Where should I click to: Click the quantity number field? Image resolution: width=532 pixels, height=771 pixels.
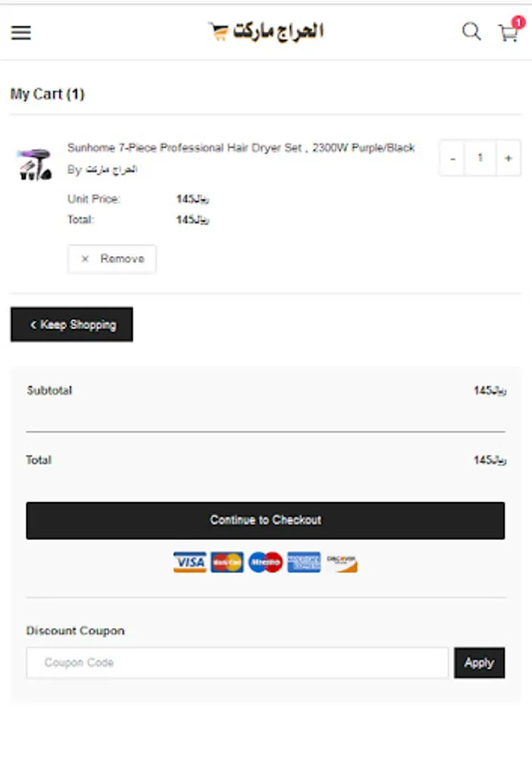(x=480, y=158)
